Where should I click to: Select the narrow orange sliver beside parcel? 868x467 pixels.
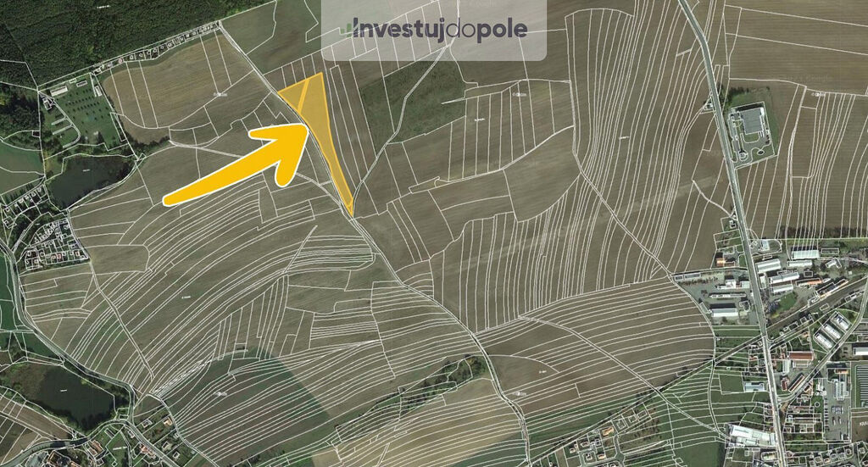tap(302, 97)
